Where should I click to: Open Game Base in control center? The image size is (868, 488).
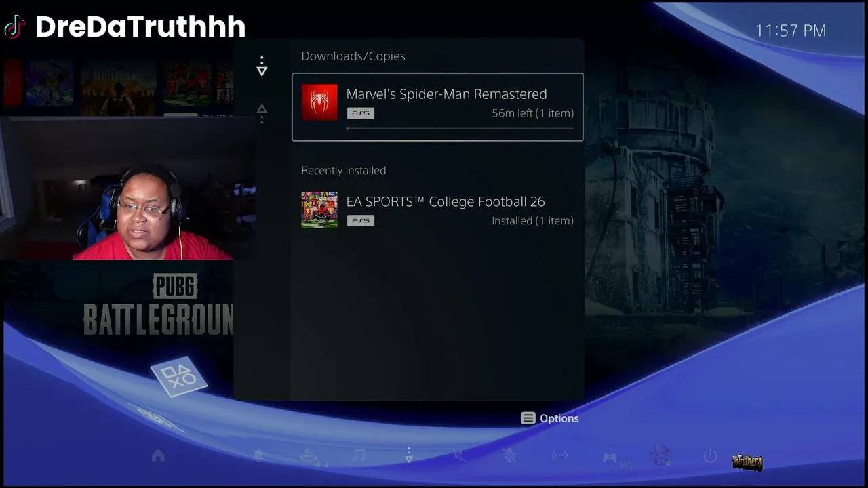point(309,457)
